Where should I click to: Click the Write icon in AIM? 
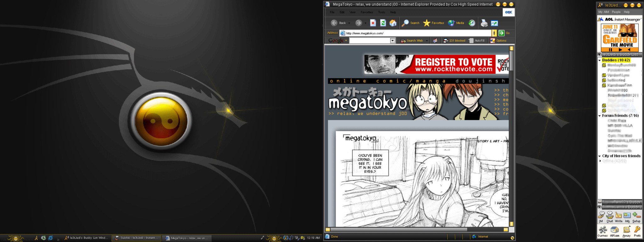619,217
